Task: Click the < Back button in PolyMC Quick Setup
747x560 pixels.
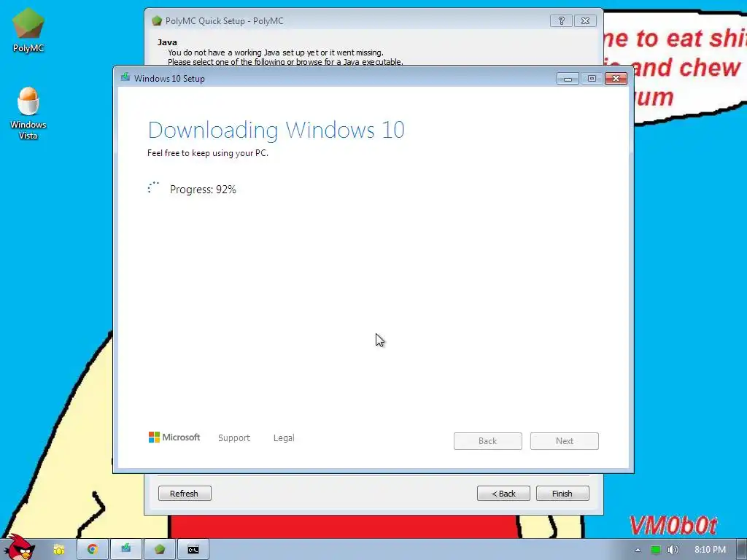Action: (x=503, y=494)
